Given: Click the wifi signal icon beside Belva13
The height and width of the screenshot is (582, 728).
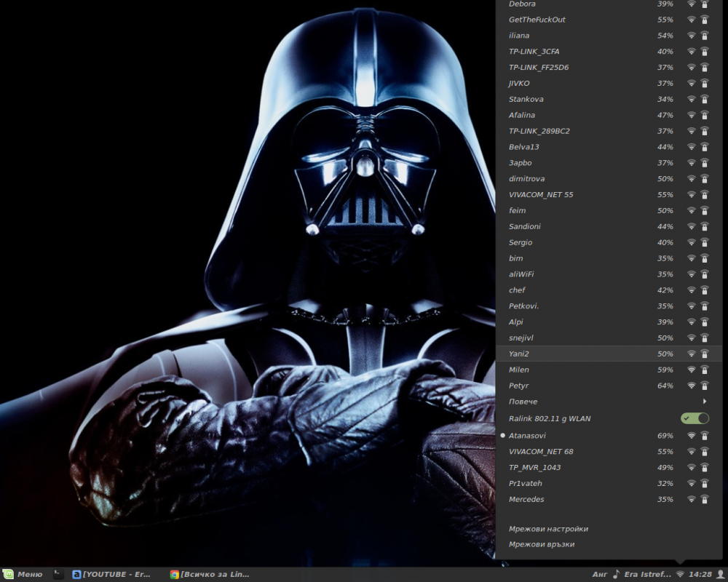Looking at the screenshot, I should 692,147.
